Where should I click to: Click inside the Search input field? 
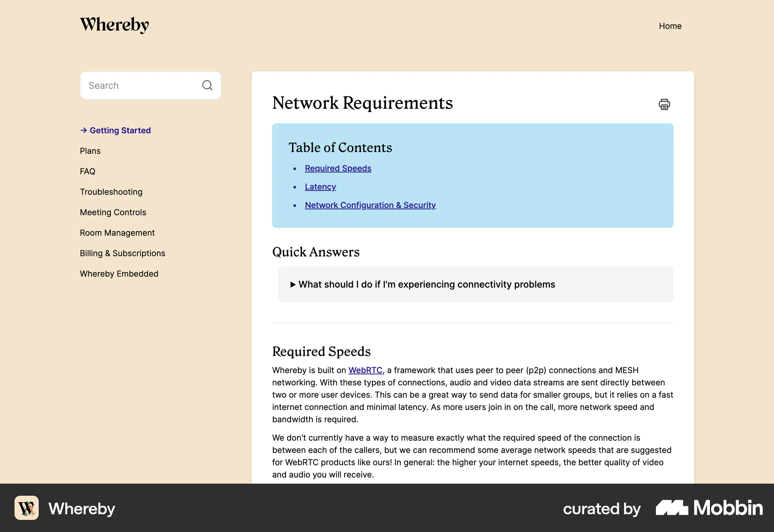coord(137,85)
